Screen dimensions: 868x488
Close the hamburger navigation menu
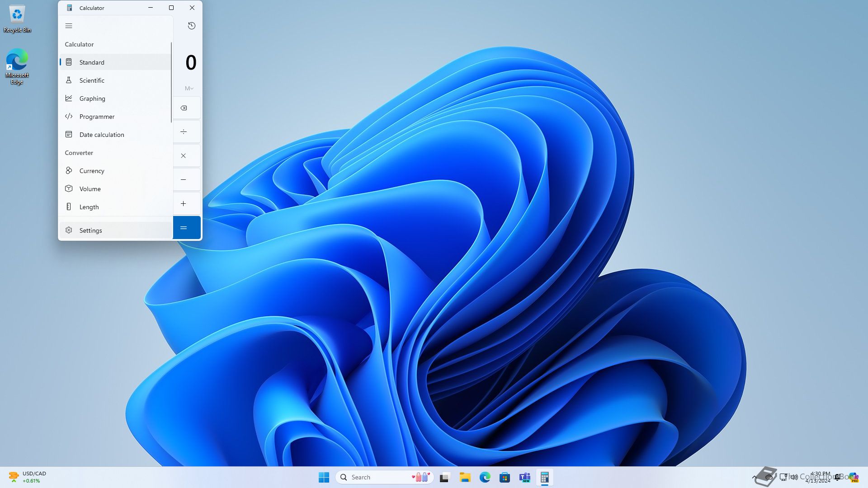[x=69, y=26]
